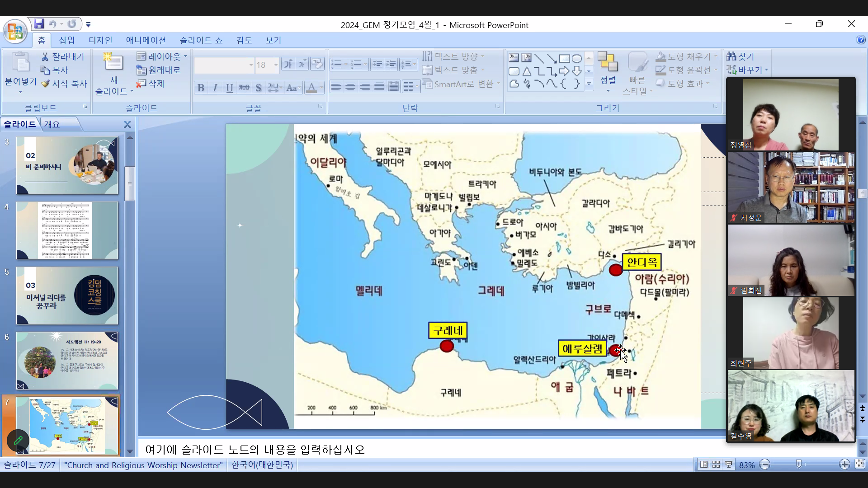The width and height of the screenshot is (868, 488).
Task: Switch to the Slide Sorter view icon
Action: pyautogui.click(x=716, y=465)
